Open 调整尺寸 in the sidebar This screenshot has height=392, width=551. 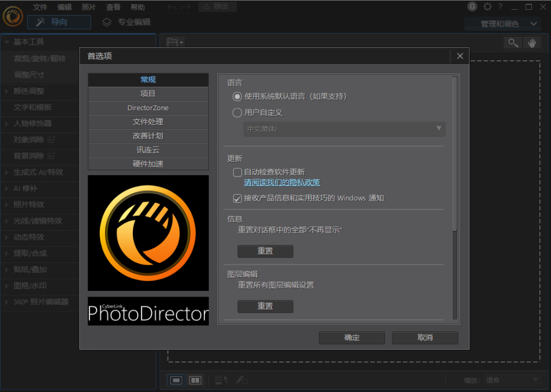pos(29,75)
